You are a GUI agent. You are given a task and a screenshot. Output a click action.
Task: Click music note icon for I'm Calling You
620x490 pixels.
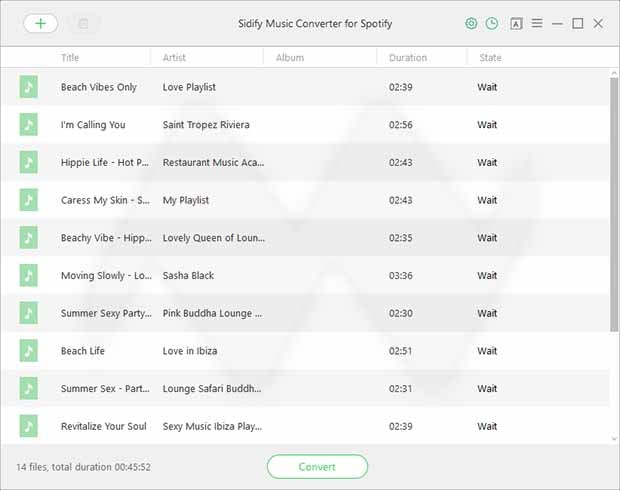point(28,125)
